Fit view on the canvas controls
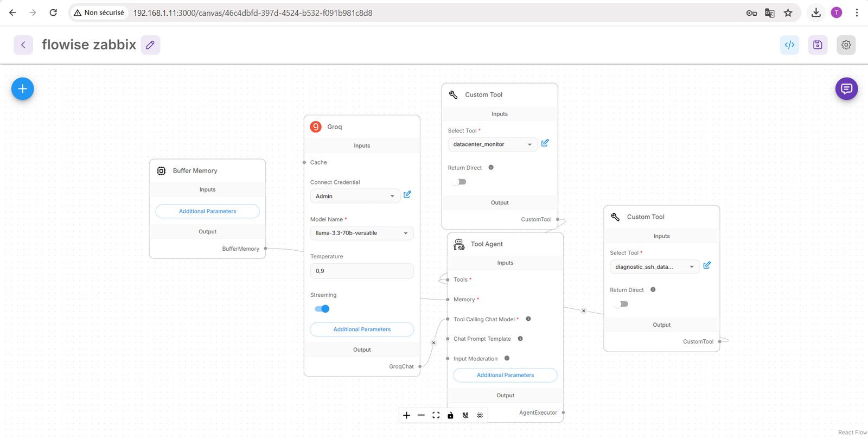Viewport: 868px width, 438px height. [436, 415]
